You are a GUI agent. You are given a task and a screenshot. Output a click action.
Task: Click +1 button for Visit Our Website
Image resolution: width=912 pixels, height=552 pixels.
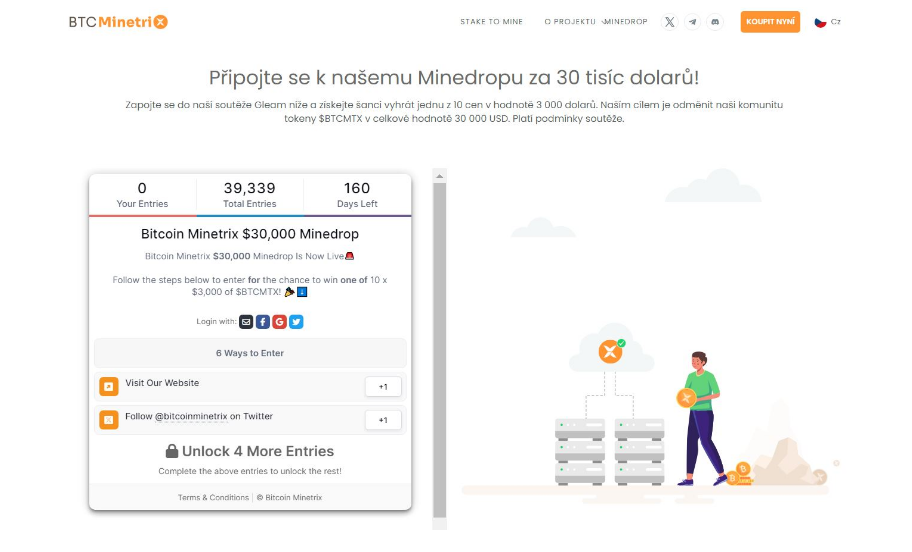pos(383,387)
